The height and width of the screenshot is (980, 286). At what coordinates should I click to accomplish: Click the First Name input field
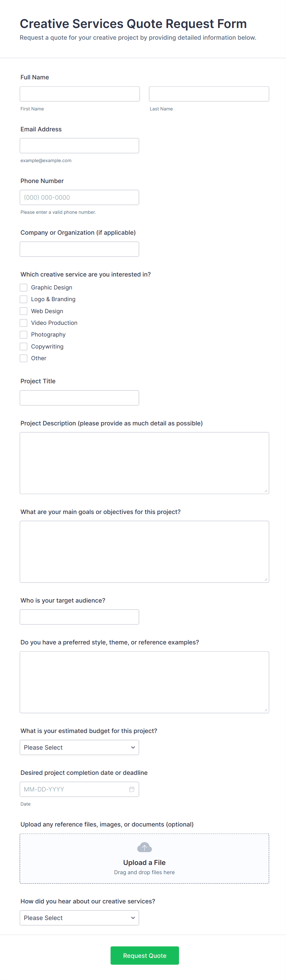[x=80, y=94]
